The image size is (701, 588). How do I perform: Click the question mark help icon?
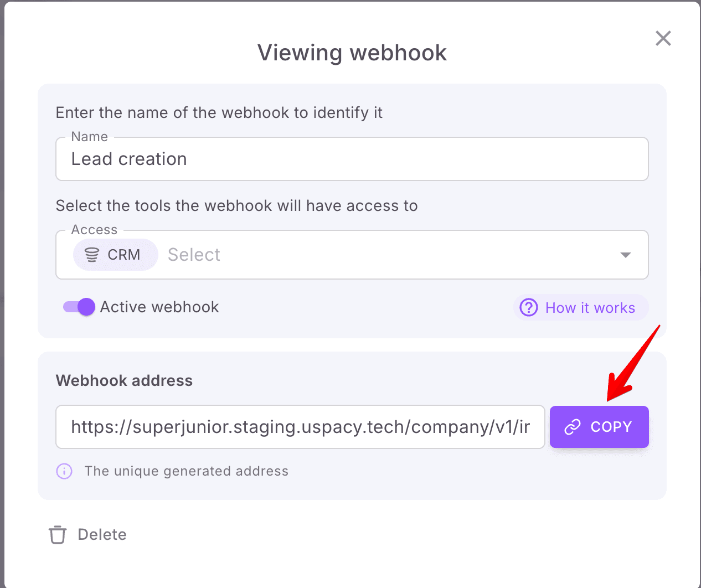point(529,307)
